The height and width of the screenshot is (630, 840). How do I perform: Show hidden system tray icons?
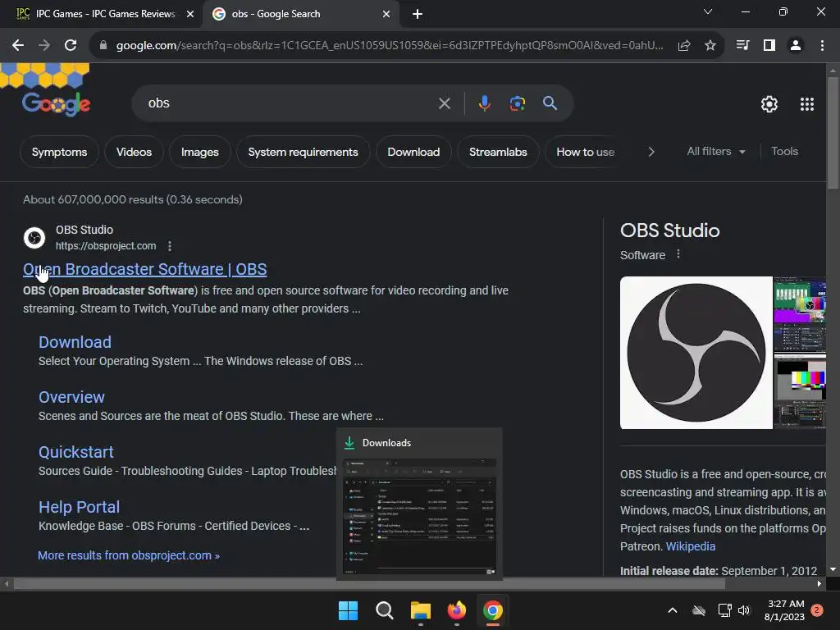[673, 610]
